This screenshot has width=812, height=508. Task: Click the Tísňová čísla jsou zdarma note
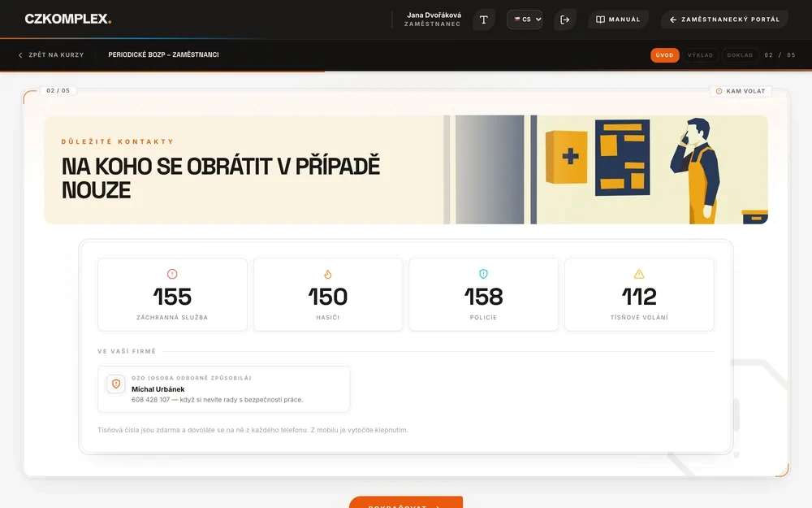(x=253, y=430)
